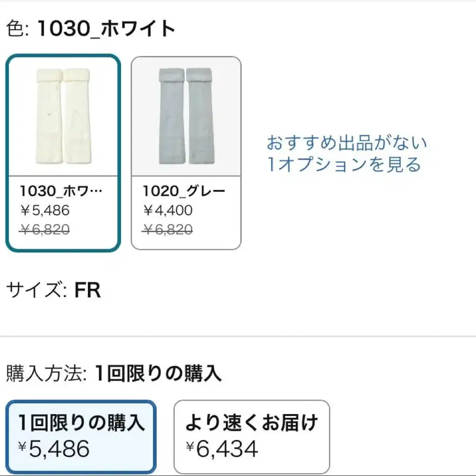Open the 1オプションを見る link
This screenshot has height=476, width=476.
click(344, 164)
